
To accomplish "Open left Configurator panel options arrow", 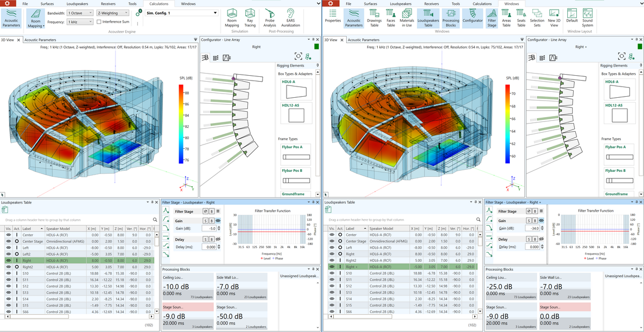I will (308, 39).
